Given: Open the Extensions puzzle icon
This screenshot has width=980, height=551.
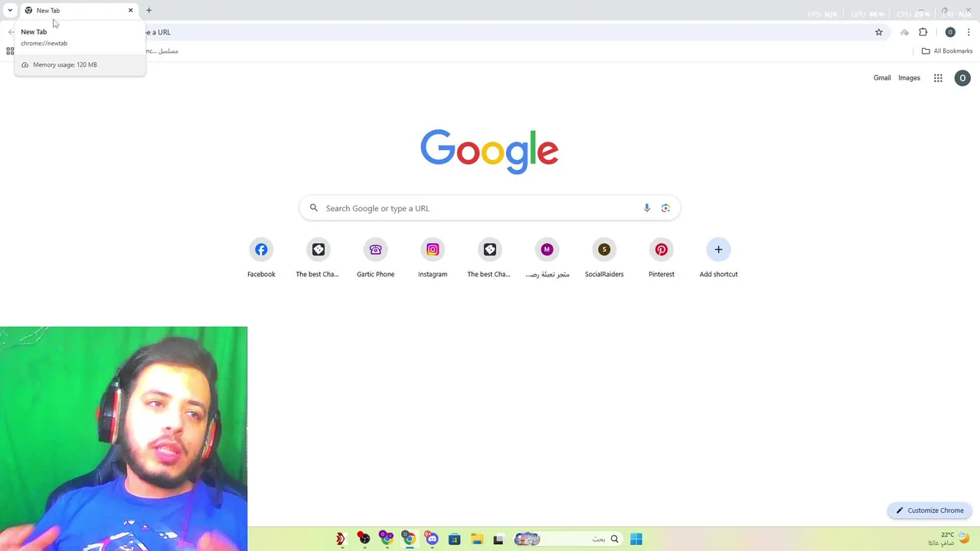Looking at the screenshot, I should click(x=923, y=32).
